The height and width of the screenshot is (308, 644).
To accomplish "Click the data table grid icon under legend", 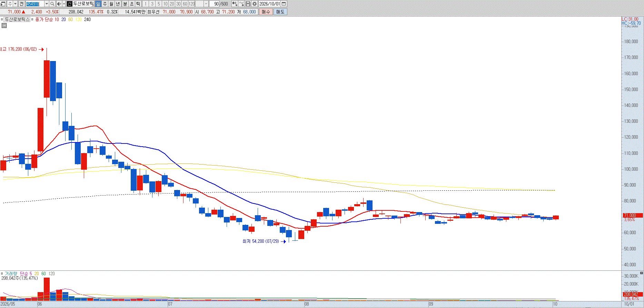I will (4, 26).
